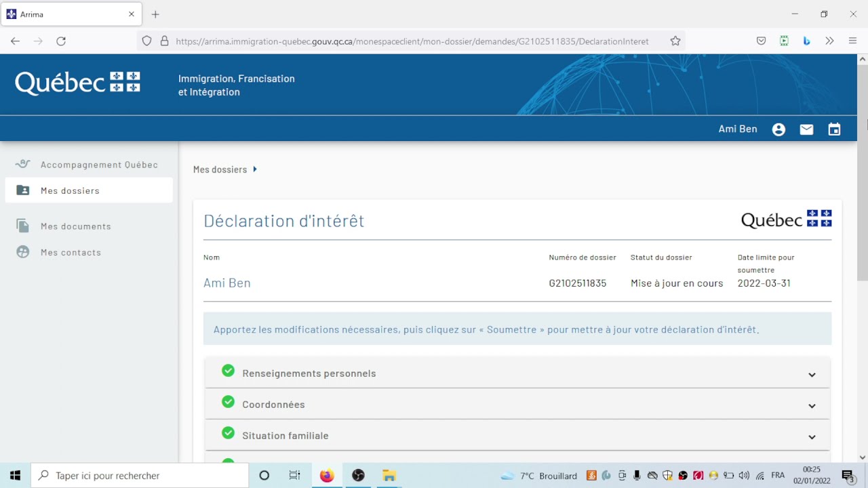Click the Situation familiale section heading
The height and width of the screenshot is (488, 868).
coord(285,436)
